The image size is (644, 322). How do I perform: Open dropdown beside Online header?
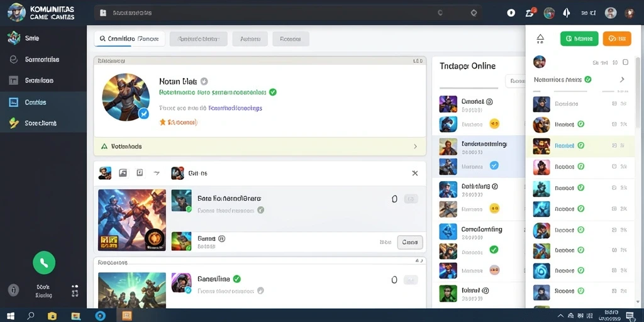point(515,81)
